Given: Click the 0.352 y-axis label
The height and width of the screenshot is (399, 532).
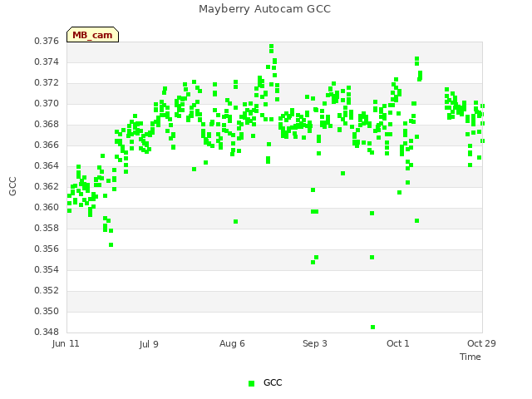Looking at the screenshot, I should (x=47, y=290).
